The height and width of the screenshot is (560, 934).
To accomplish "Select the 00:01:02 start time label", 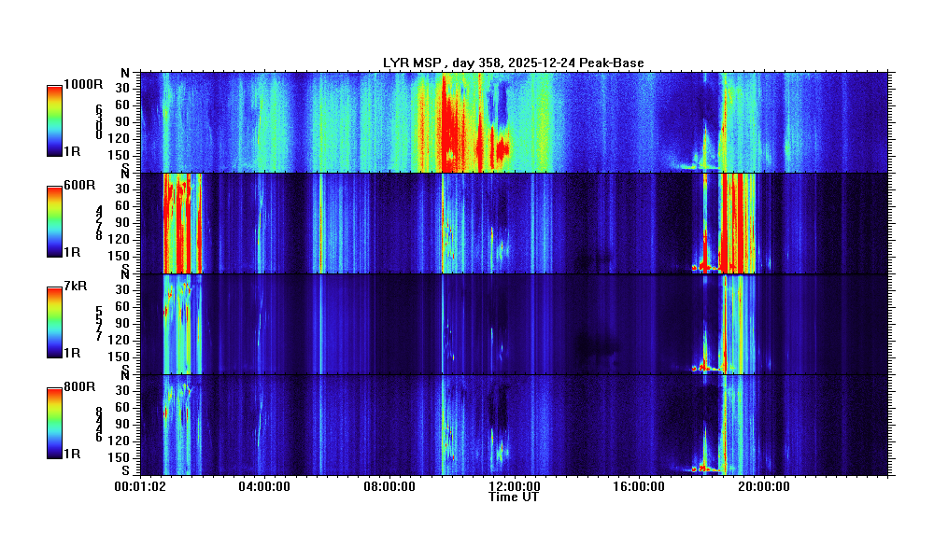I will coord(140,486).
